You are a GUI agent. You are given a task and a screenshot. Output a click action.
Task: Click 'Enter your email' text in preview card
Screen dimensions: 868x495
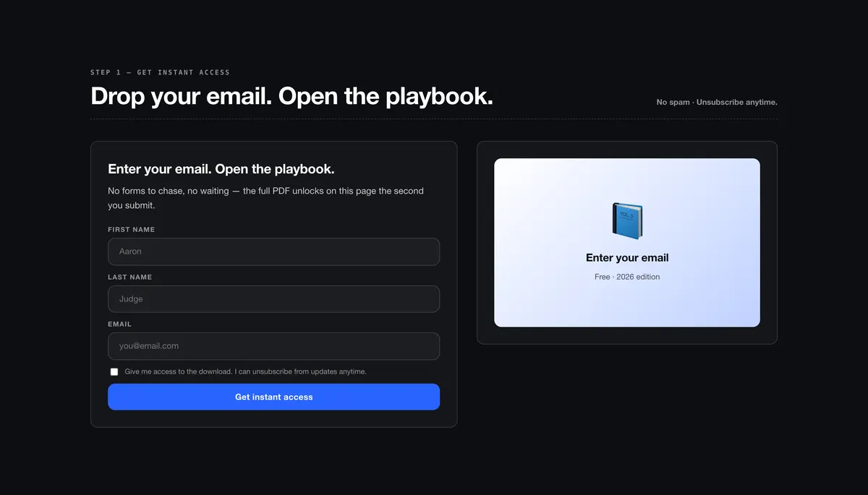(627, 257)
